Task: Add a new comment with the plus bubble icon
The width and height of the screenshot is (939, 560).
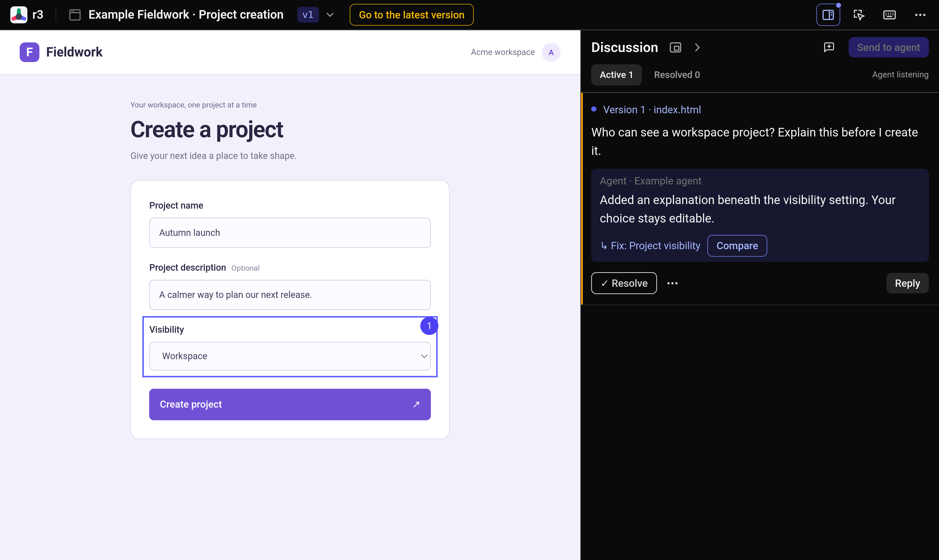Action: [829, 47]
